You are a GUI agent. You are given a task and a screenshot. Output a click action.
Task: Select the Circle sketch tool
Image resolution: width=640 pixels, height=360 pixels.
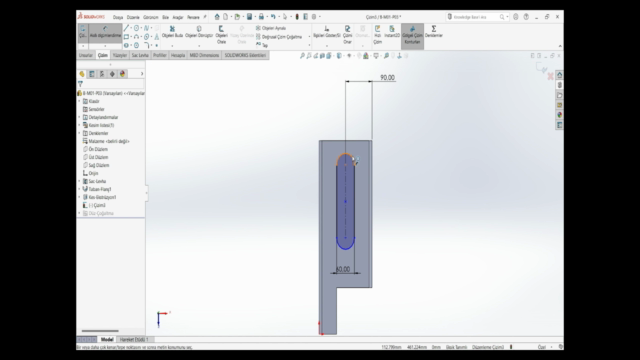(136, 28)
